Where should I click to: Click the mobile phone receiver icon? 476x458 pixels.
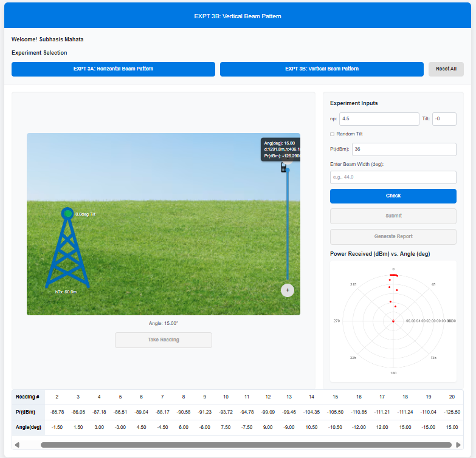tap(283, 168)
